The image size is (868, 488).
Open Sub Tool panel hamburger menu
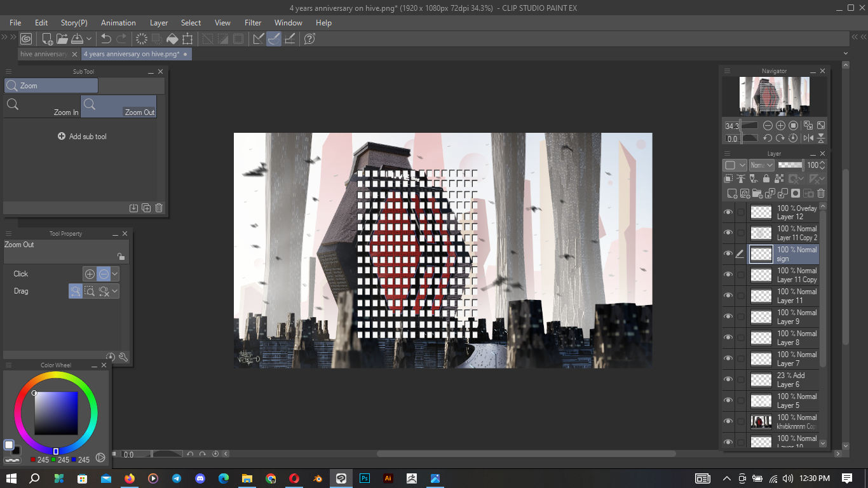(9, 72)
